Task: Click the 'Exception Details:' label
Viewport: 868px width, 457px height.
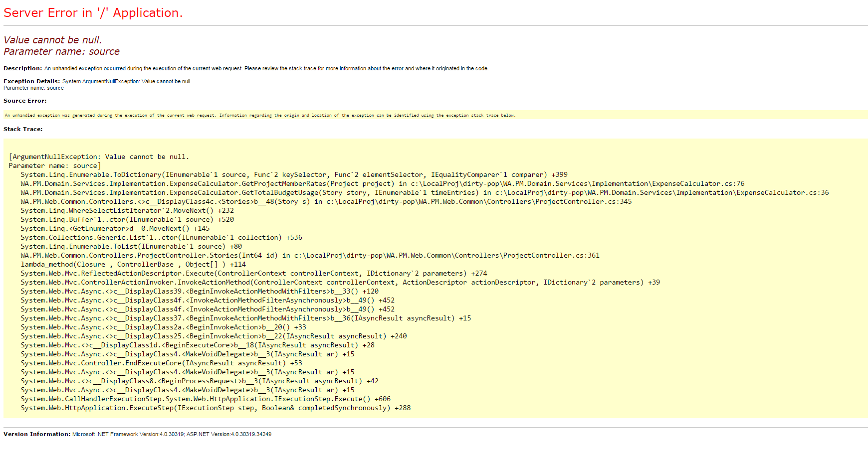Action: click(31, 81)
